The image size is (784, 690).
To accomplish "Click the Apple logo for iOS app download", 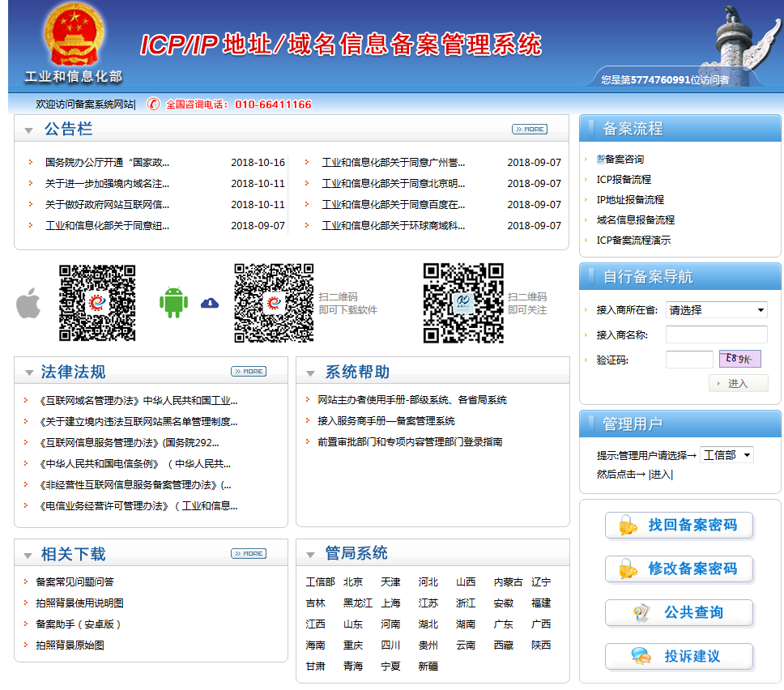I will [x=28, y=303].
